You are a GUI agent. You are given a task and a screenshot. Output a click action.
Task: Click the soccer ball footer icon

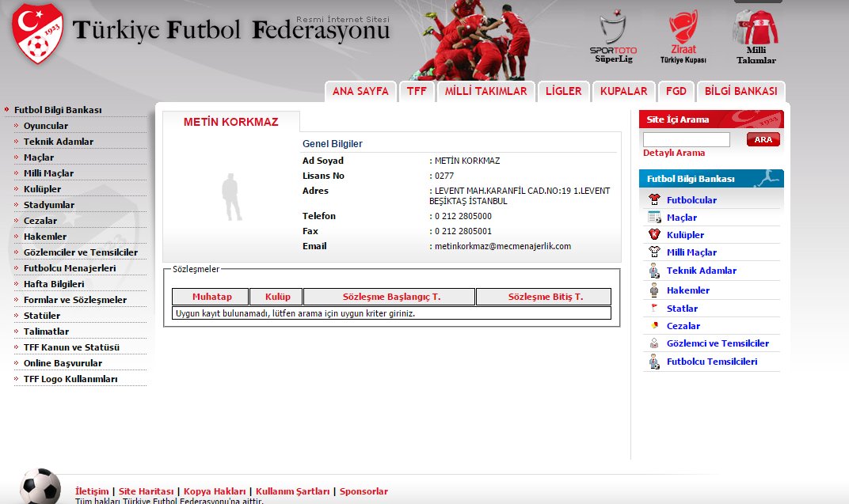[x=40, y=486]
